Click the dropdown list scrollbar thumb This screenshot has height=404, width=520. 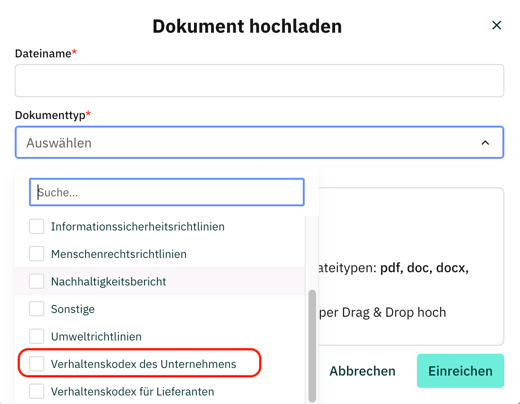click(x=312, y=346)
